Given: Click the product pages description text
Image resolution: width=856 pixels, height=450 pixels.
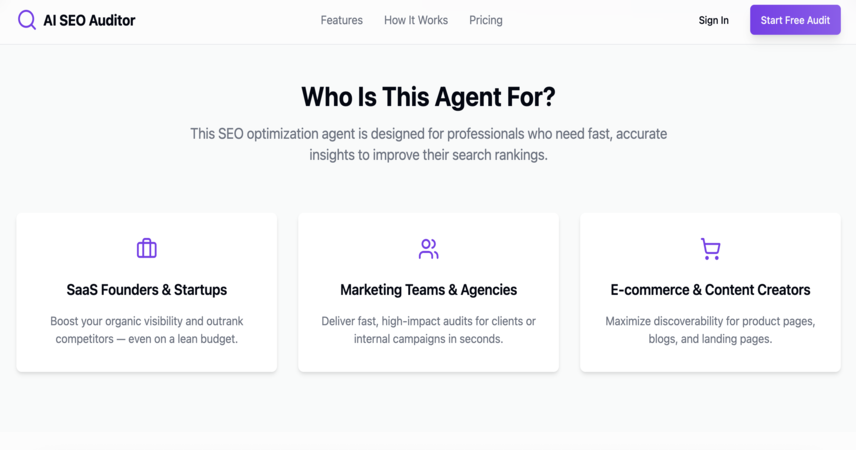Looking at the screenshot, I should (x=710, y=330).
